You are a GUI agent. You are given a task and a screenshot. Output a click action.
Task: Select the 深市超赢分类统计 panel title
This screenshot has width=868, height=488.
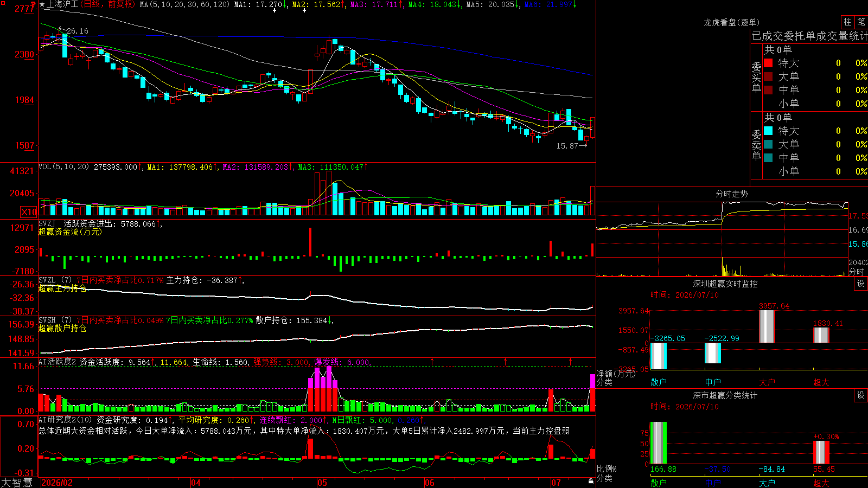click(x=725, y=395)
